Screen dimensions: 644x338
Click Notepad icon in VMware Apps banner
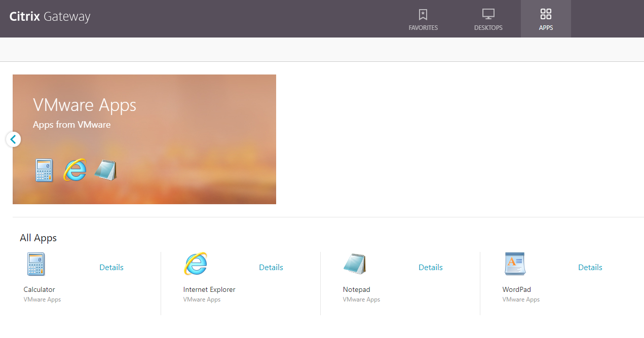106,170
